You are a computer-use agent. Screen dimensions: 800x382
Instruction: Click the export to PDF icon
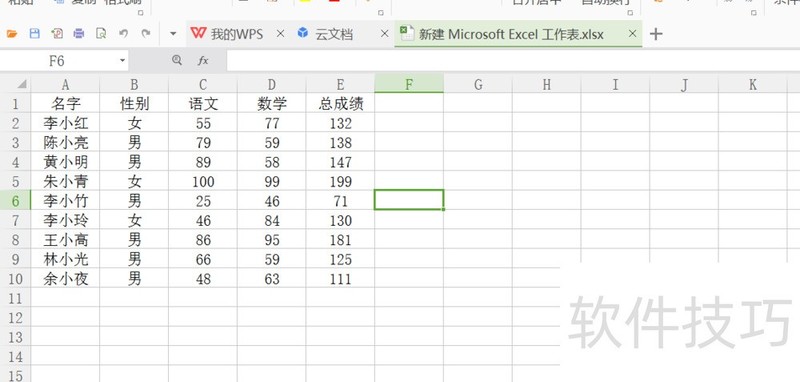(57, 34)
